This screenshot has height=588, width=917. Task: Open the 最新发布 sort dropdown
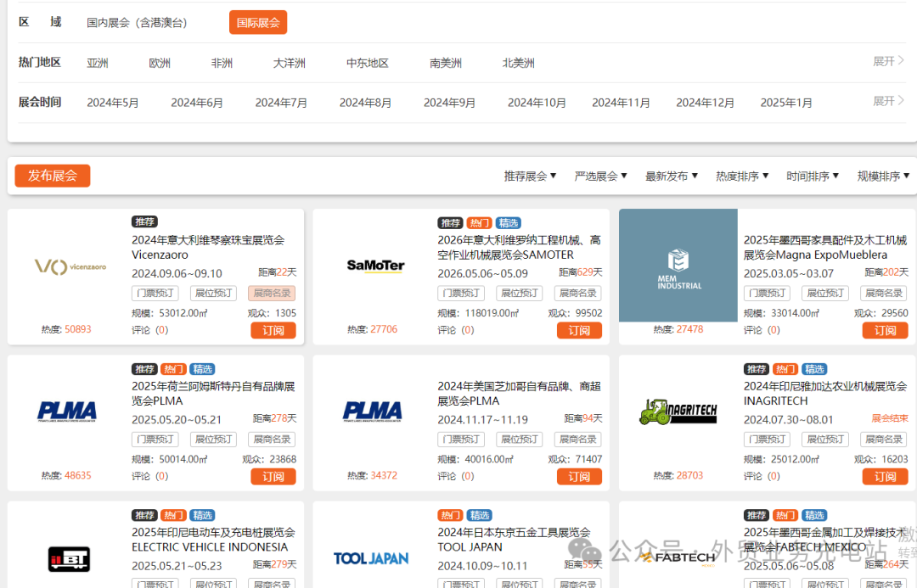click(x=672, y=176)
